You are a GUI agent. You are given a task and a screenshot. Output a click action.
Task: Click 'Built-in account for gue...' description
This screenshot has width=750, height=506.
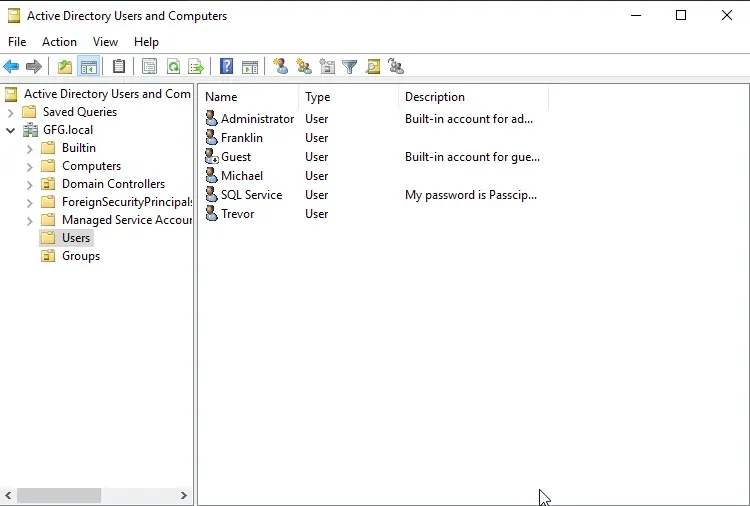pos(472,157)
